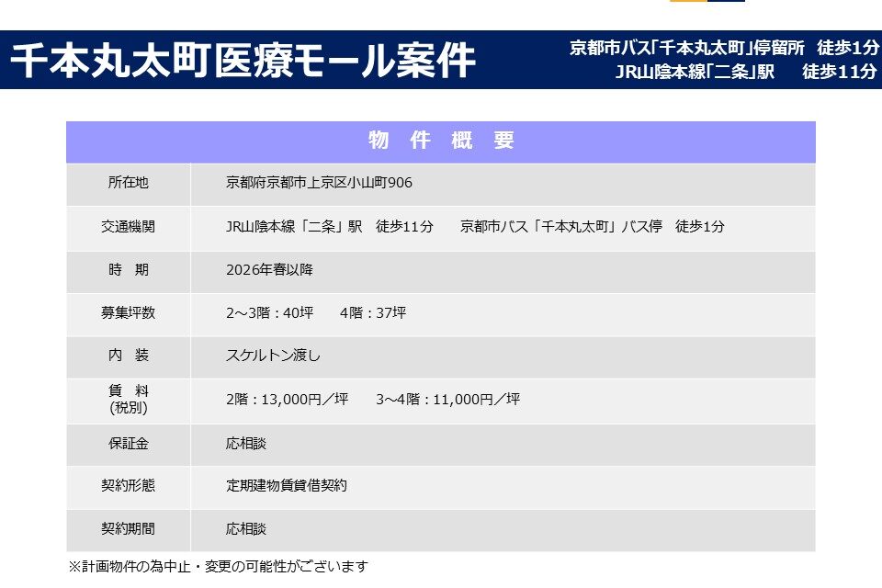Select address 京都府京都市上京区小山町906
The height and width of the screenshot is (588, 882).
coord(319,183)
